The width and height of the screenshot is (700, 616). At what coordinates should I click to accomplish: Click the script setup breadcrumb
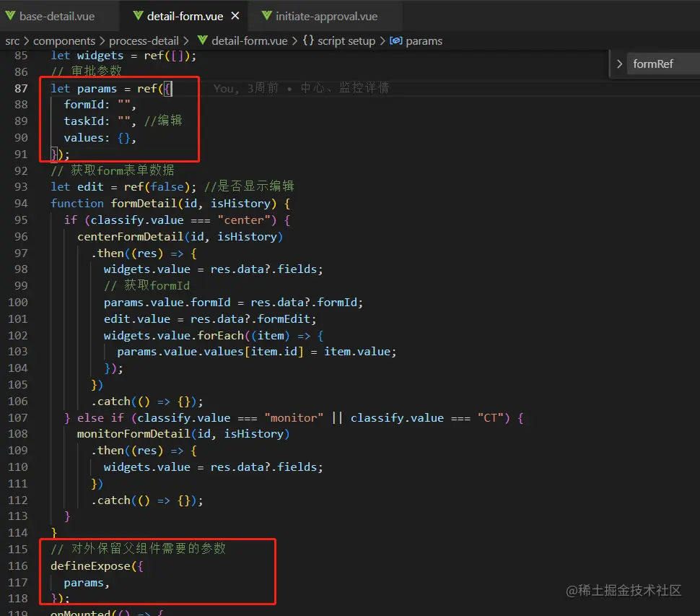[x=346, y=41]
